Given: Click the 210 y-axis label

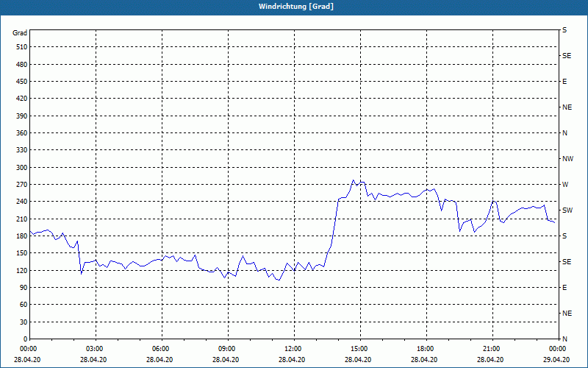Looking at the screenshot, I should pyautogui.click(x=22, y=219).
